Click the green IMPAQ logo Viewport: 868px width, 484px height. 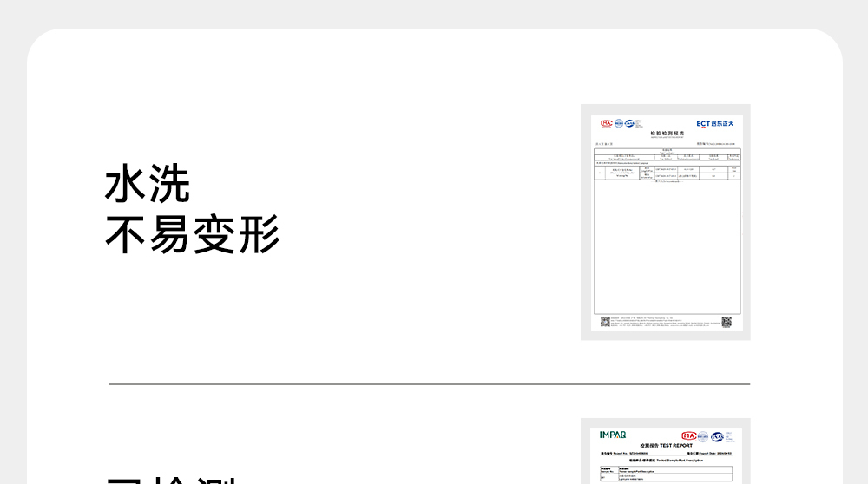614,435
